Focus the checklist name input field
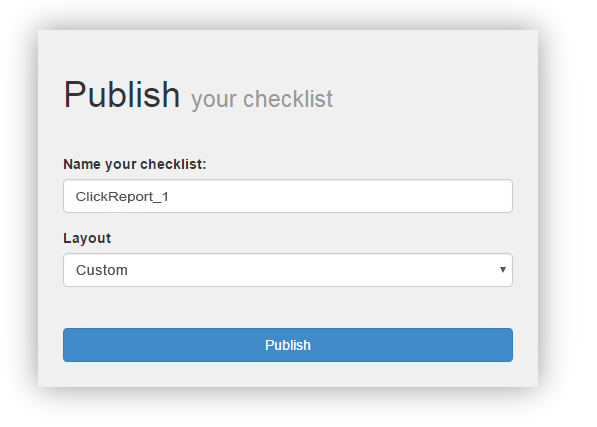Image resolution: width=597 pixels, height=427 pixels. click(288, 196)
